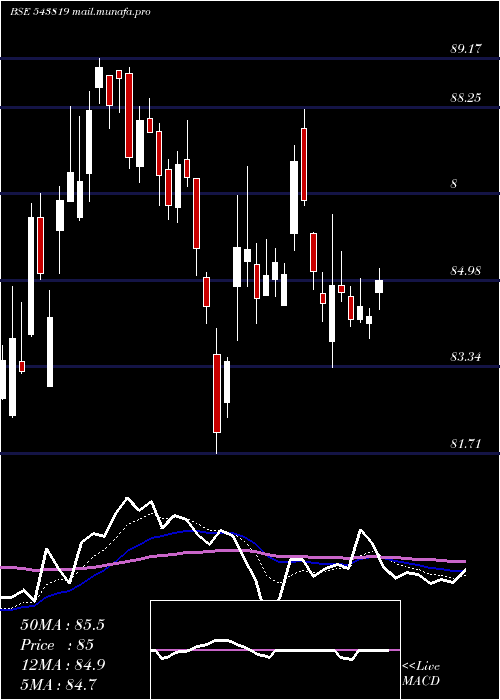Click the 84.98 price level label
This screenshot has height=700, width=500.
(x=466, y=271)
